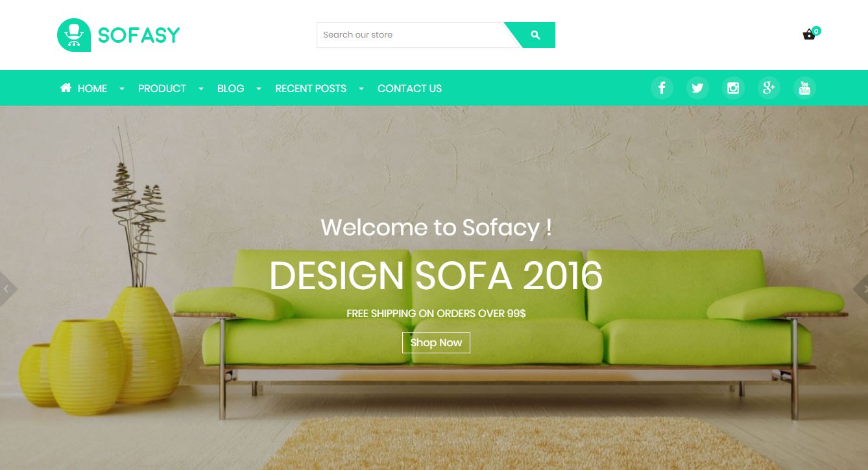Viewport: 868px width, 470px height.
Task: Open the Twitter social icon
Action: 697,88
